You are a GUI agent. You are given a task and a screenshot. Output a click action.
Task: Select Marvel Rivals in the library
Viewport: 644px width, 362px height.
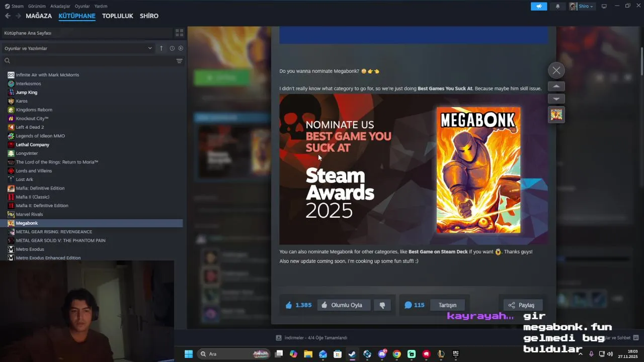coord(29,214)
